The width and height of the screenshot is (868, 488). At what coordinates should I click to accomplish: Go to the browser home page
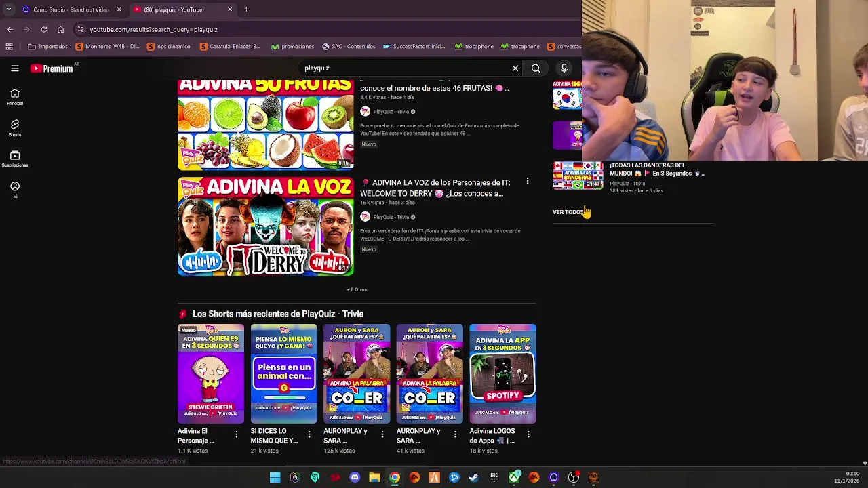click(x=60, y=29)
